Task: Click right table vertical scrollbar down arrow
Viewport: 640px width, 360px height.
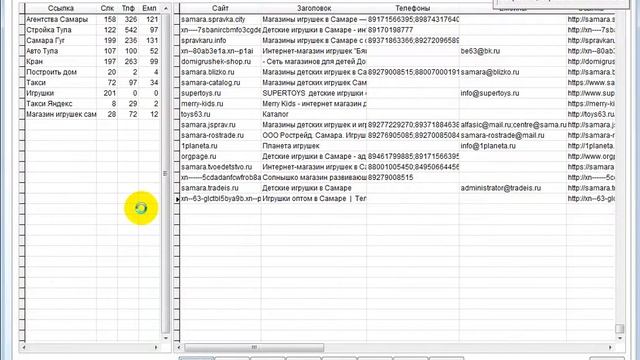Action: click(620, 338)
